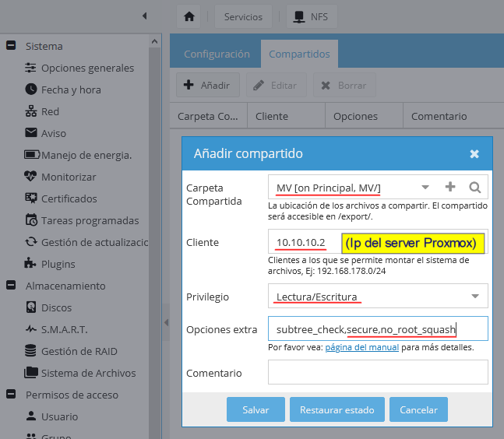Select Usuario in sidebar
This screenshot has height=439, width=504.
pyautogui.click(x=59, y=416)
